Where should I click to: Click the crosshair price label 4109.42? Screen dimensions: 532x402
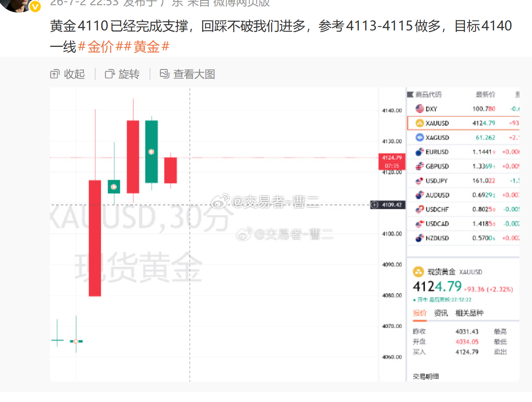click(392, 204)
